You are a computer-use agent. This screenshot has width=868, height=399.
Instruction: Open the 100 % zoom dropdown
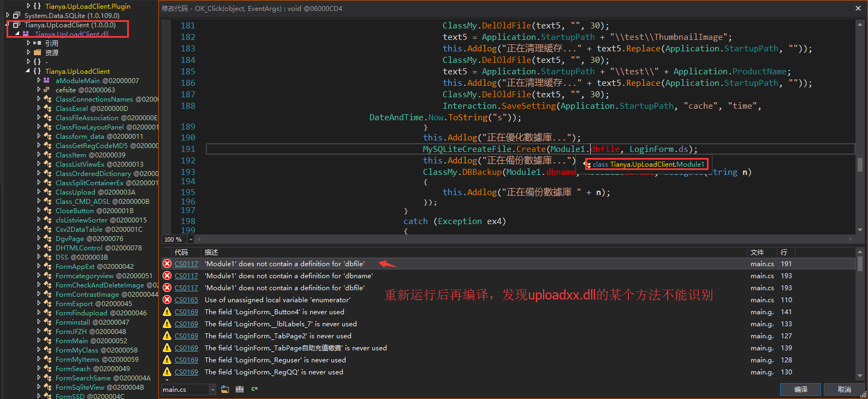pyautogui.click(x=191, y=239)
